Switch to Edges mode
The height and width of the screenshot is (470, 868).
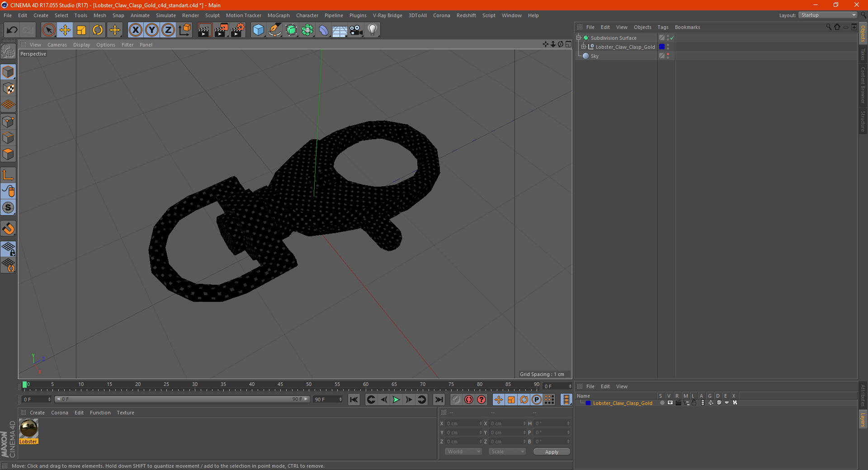(x=8, y=138)
